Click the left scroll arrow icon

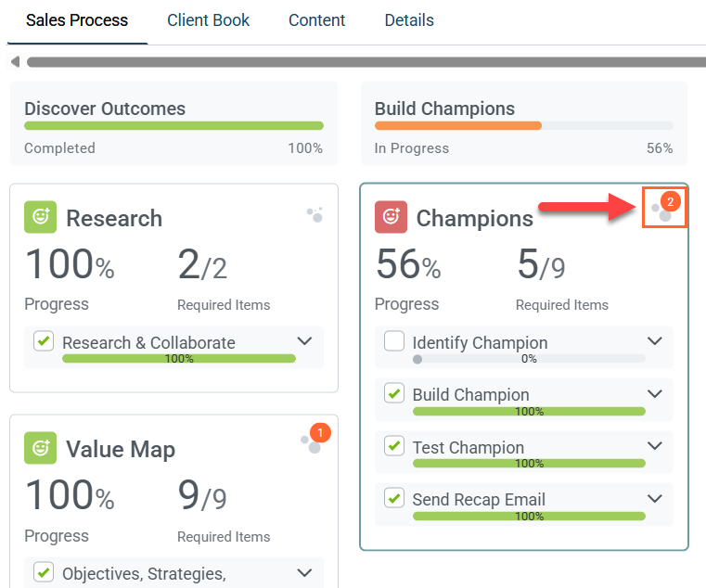(15, 62)
